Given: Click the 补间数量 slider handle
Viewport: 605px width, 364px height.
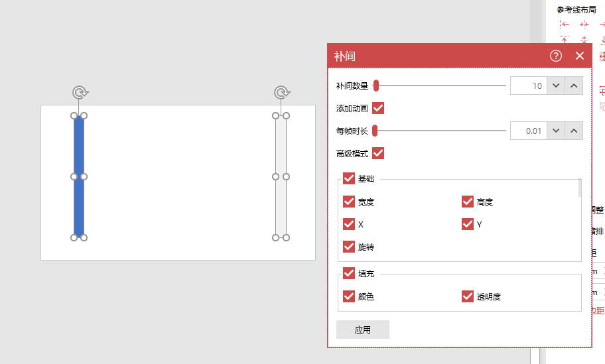Looking at the screenshot, I should [375, 86].
